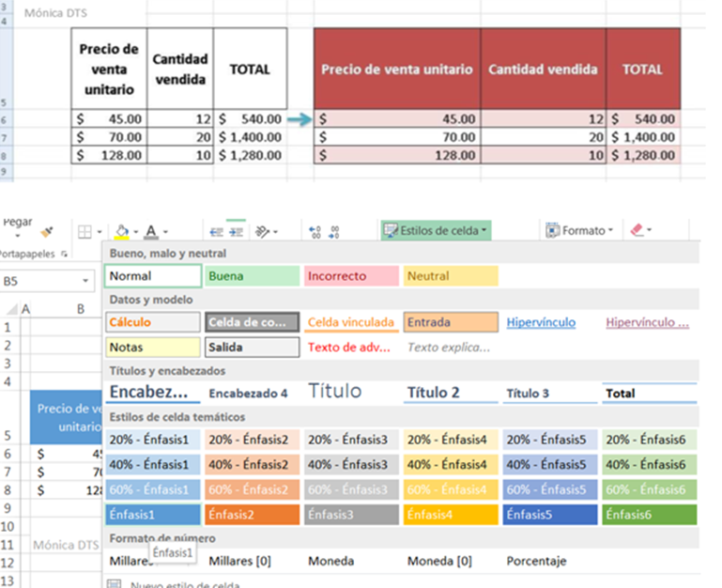Viewport: 722px width, 588px height.
Task: Apply the 20% - Énfasis4 style
Action: pos(451,440)
